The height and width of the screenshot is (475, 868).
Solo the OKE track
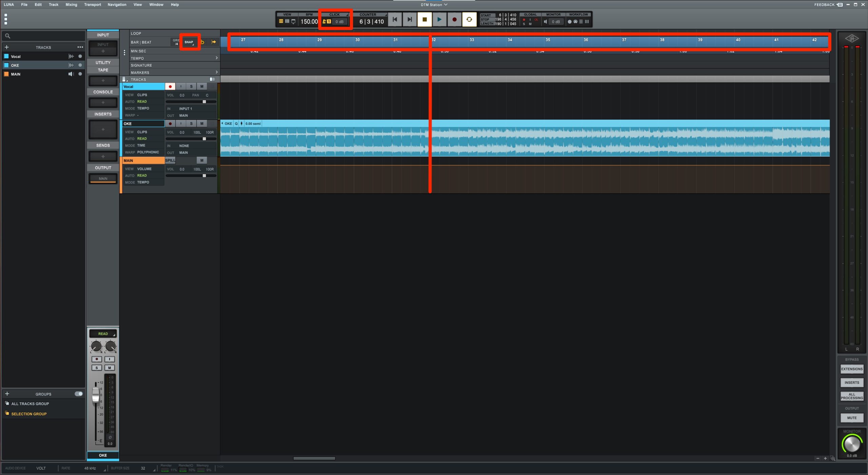[191, 124]
